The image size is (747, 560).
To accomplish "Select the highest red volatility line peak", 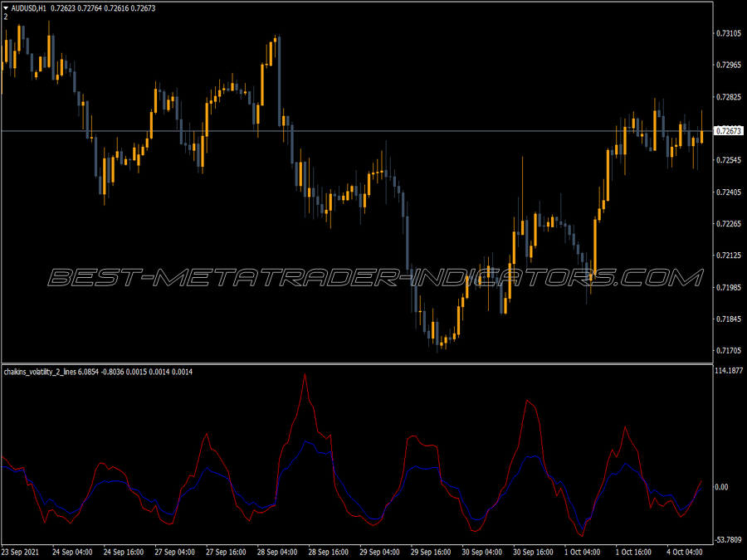I will tap(305, 375).
